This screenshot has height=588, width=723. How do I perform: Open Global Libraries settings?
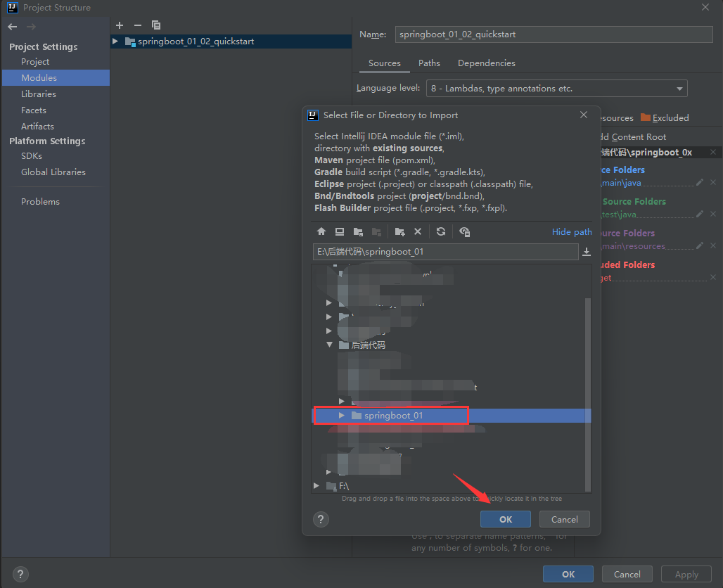click(53, 172)
